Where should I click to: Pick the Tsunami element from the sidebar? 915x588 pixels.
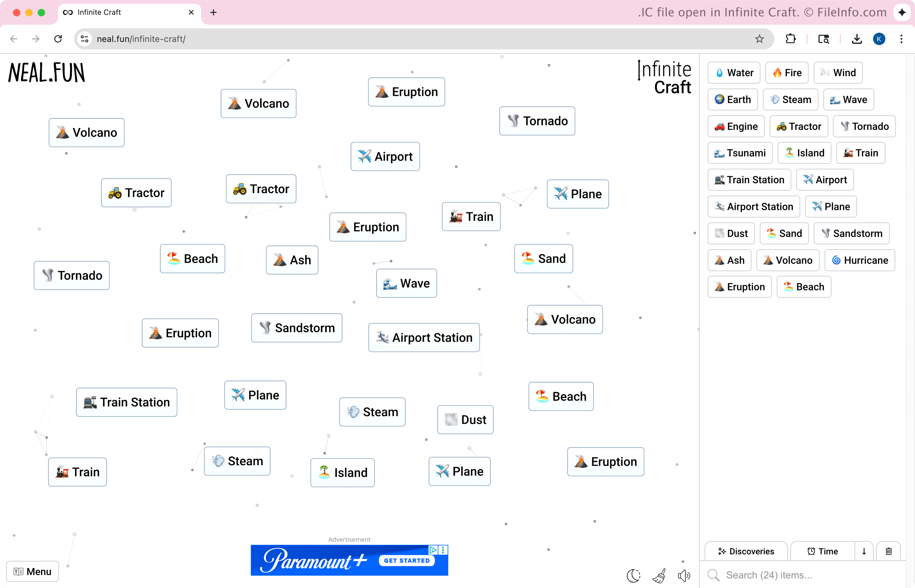pyautogui.click(x=740, y=153)
